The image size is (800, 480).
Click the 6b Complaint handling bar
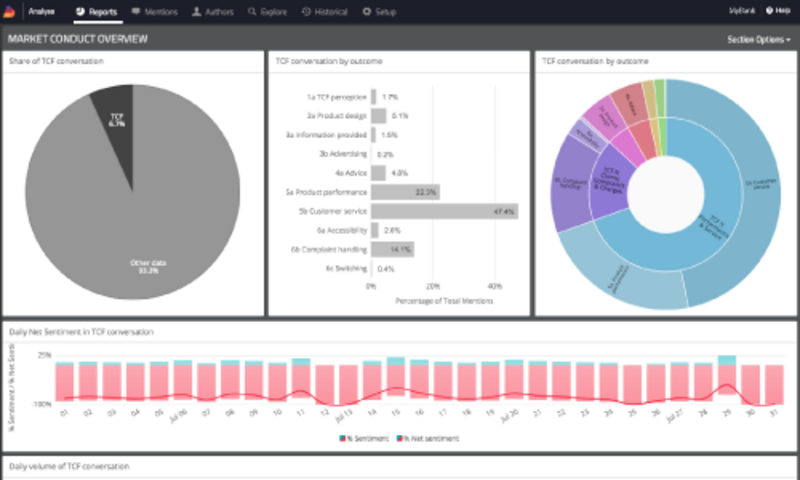[392, 249]
